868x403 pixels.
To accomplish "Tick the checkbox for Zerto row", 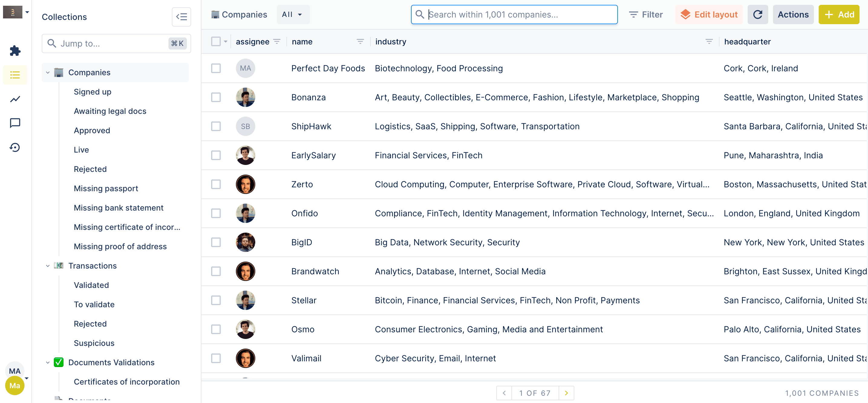I will (x=216, y=185).
